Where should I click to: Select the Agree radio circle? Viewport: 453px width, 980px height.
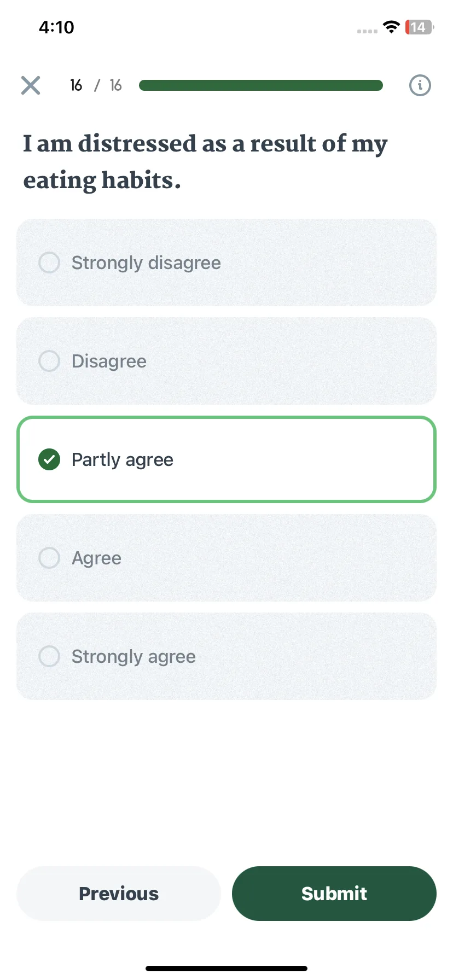pyautogui.click(x=49, y=558)
